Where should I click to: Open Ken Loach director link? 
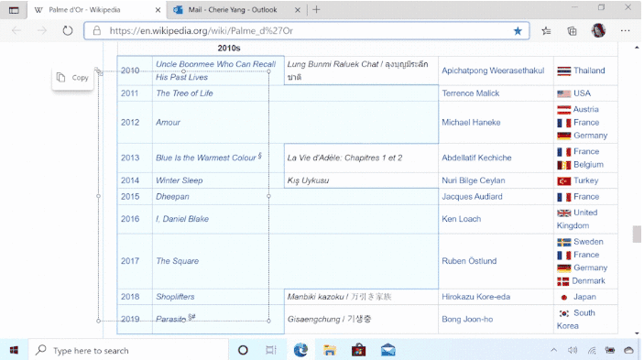461,219
